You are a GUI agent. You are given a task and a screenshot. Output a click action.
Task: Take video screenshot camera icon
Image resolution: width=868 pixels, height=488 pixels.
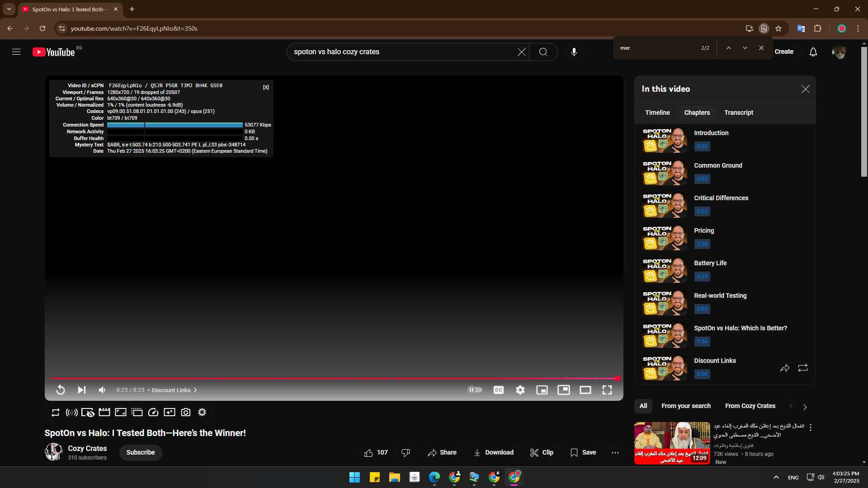[185, 412]
